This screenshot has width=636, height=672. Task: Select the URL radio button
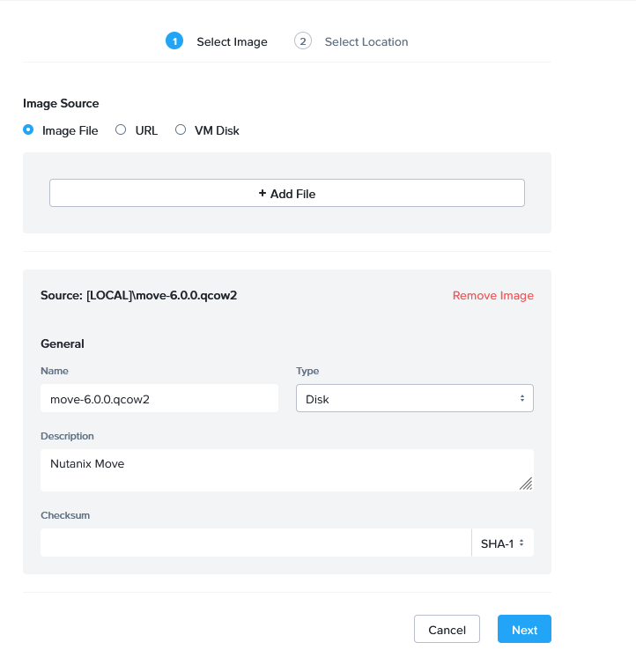pos(121,130)
